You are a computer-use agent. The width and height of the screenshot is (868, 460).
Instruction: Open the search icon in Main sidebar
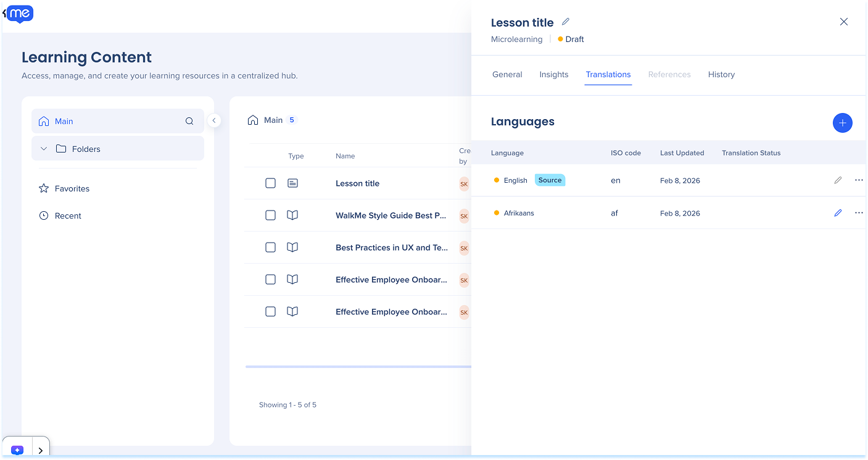click(189, 121)
